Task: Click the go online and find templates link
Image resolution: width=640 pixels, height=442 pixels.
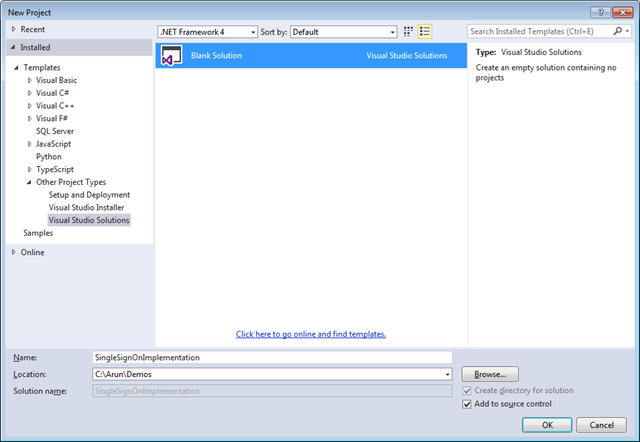Action: pyautogui.click(x=310, y=334)
